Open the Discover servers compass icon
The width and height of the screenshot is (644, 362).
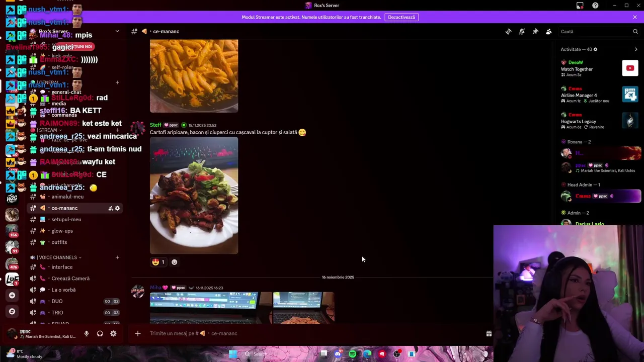12,311
